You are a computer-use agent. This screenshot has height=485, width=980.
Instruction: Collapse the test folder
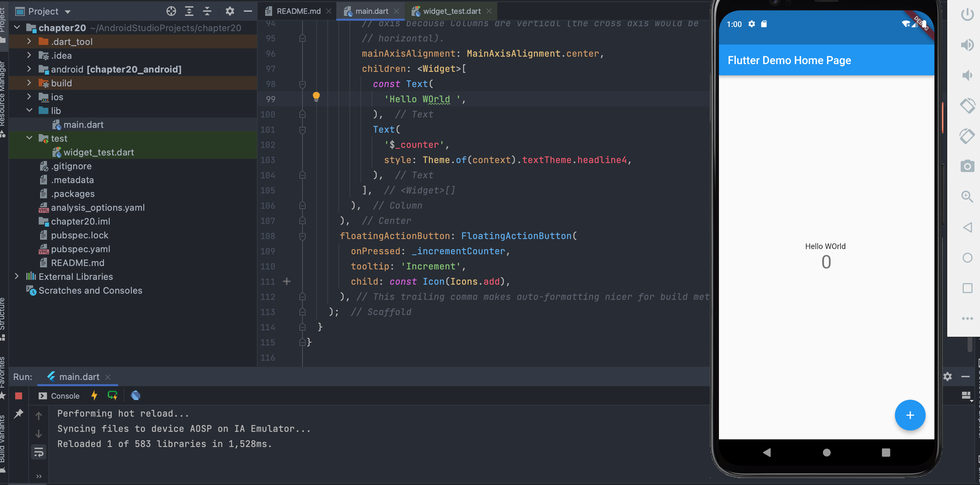(29, 138)
